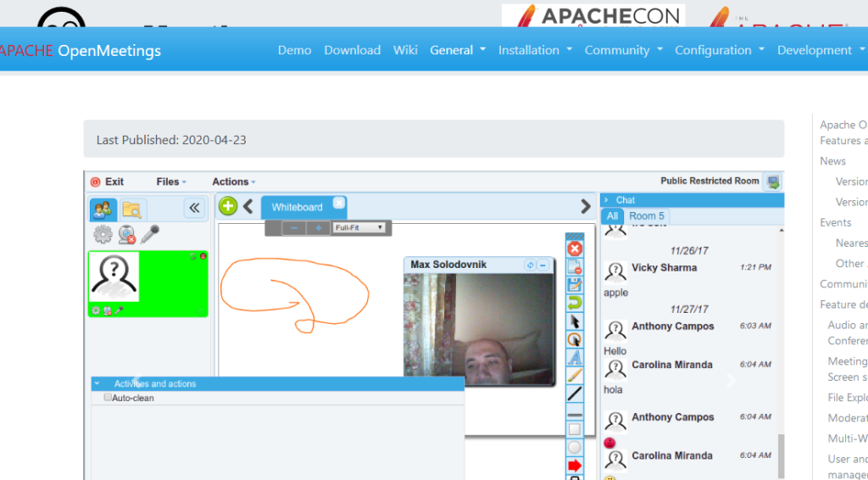Click red clear-whiteboard icon atop tools palette

575,249
